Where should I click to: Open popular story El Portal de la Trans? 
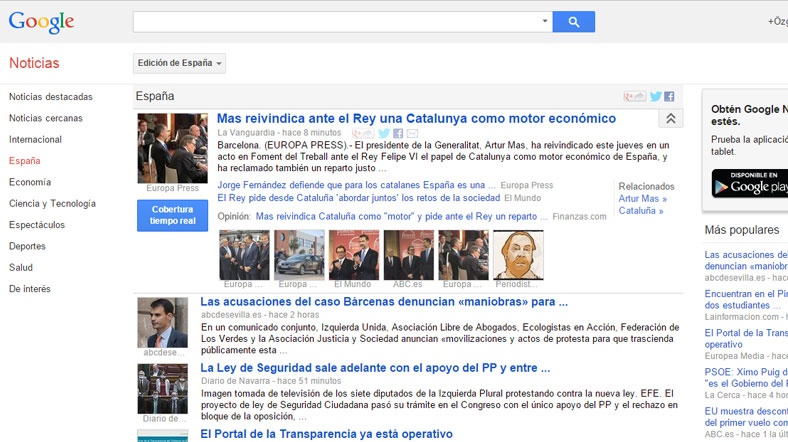tap(746, 339)
